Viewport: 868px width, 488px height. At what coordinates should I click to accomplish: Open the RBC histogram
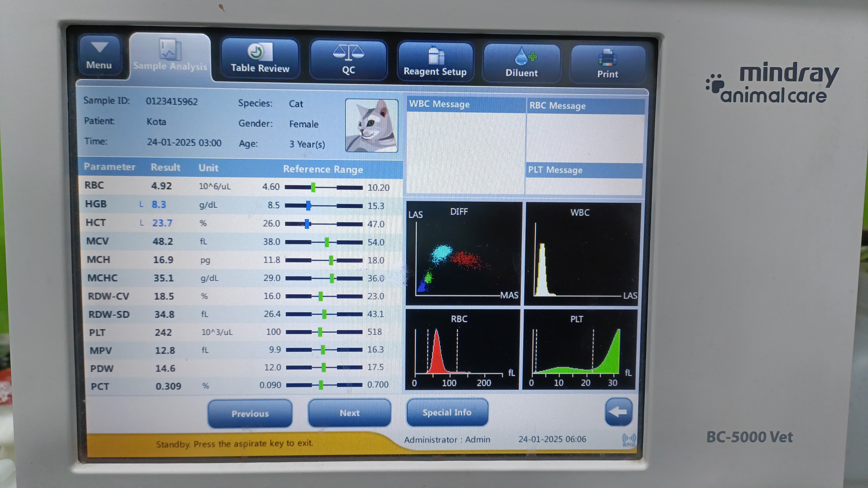[462, 349]
